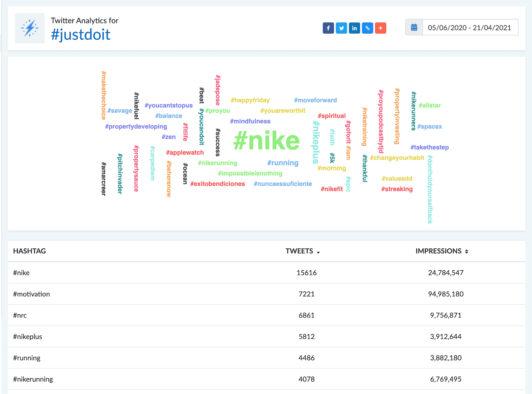Screen dimensions: 532x394
Task: Click large #nike word in cloud
Action: [x=266, y=141]
